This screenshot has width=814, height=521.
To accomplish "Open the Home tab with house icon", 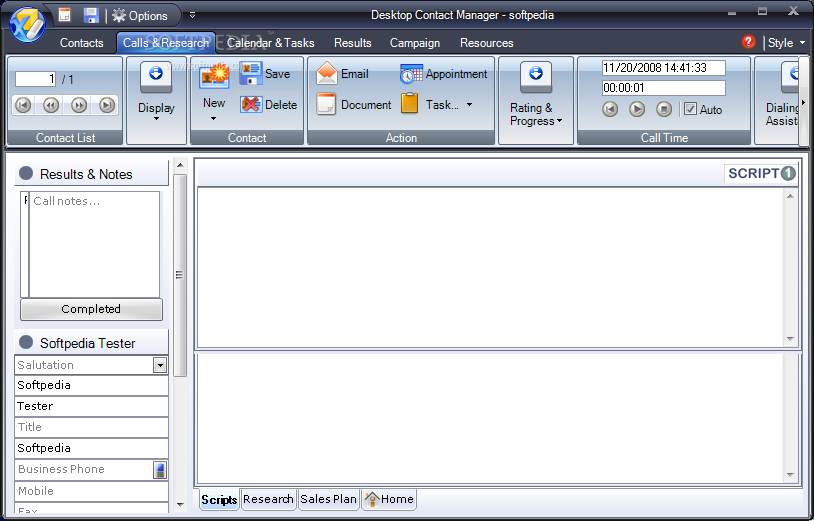I will point(389,499).
